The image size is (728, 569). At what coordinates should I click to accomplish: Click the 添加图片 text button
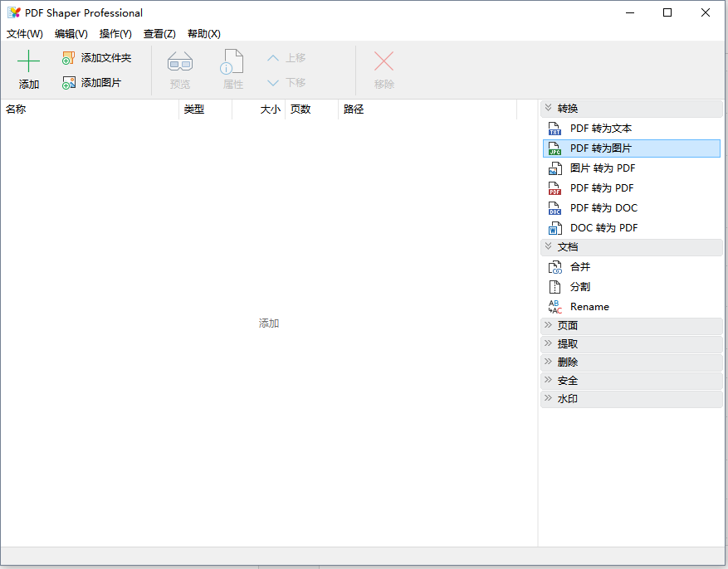click(101, 83)
